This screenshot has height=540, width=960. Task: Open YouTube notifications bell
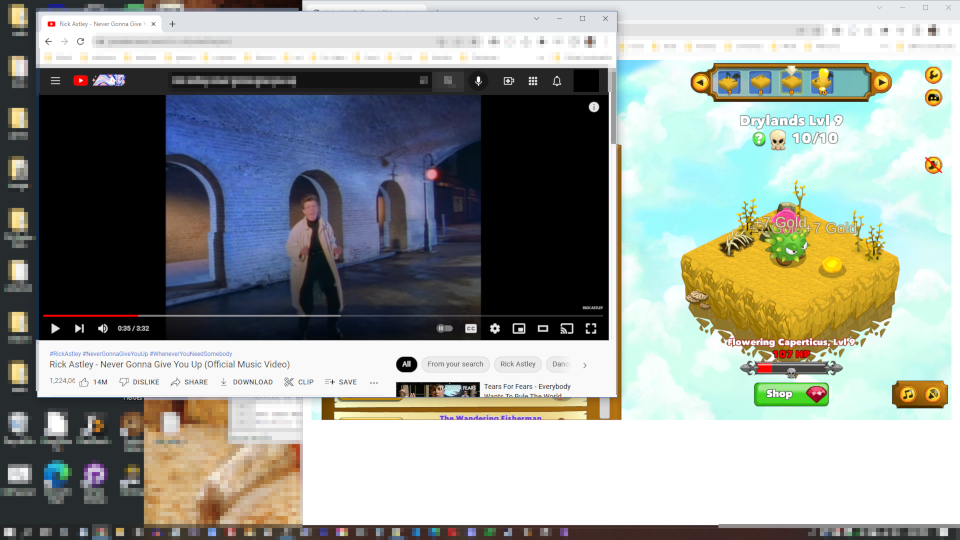click(x=557, y=81)
